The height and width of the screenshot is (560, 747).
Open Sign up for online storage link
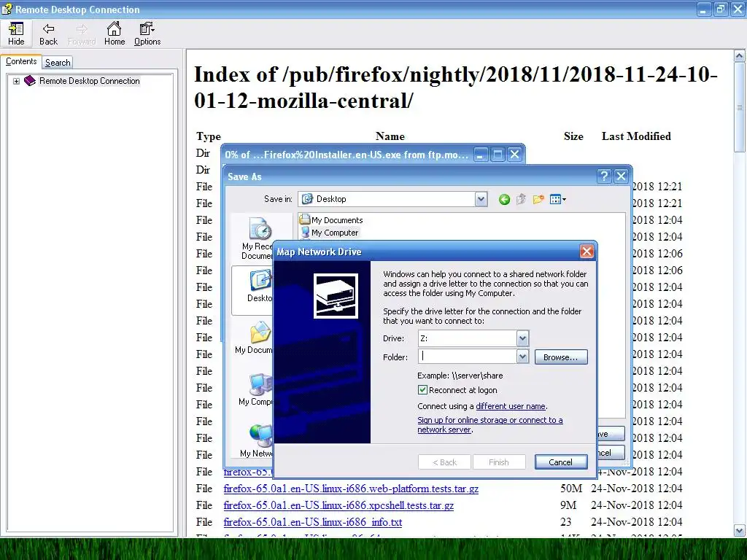pos(489,425)
